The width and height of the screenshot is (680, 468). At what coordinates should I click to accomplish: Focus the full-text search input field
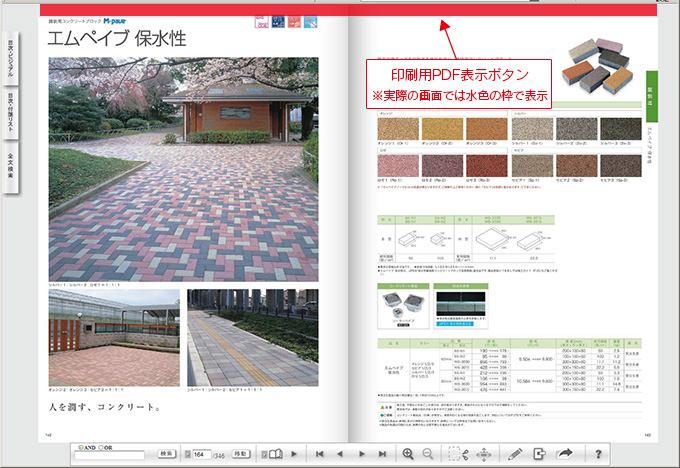point(109,455)
